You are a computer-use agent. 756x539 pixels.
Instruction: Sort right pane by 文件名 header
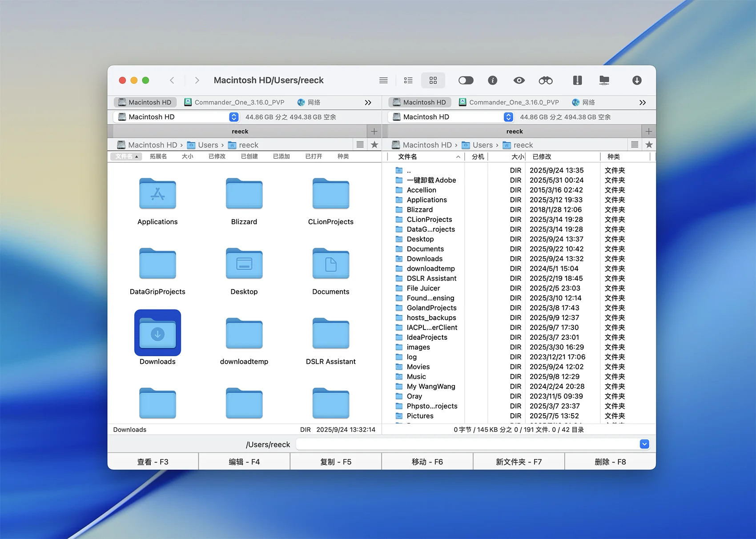pyautogui.click(x=426, y=157)
